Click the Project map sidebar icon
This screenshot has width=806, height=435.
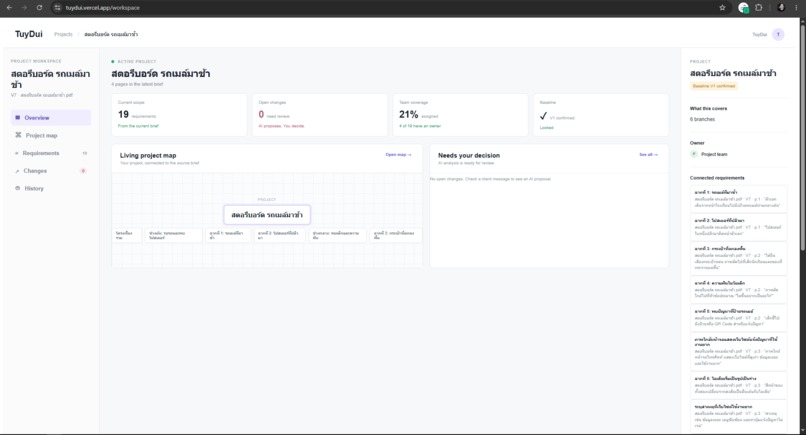[x=18, y=135]
